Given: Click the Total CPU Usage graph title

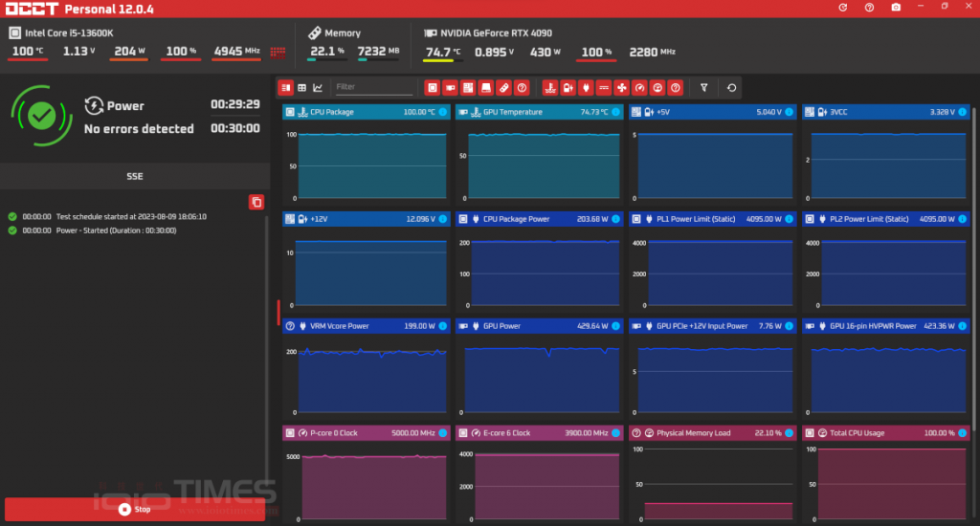Looking at the screenshot, I should pyautogui.click(x=857, y=433).
